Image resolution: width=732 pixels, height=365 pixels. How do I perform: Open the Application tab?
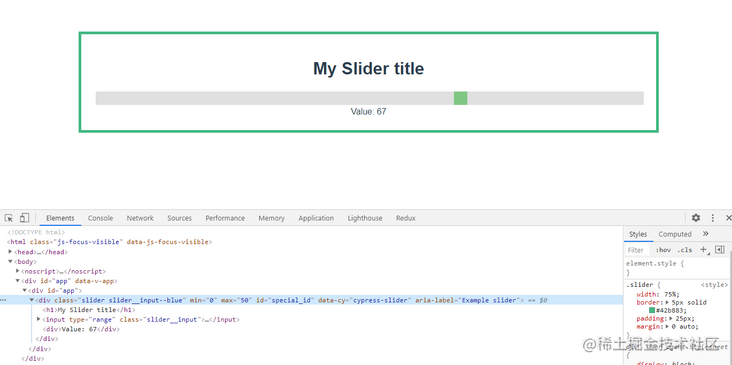click(316, 218)
